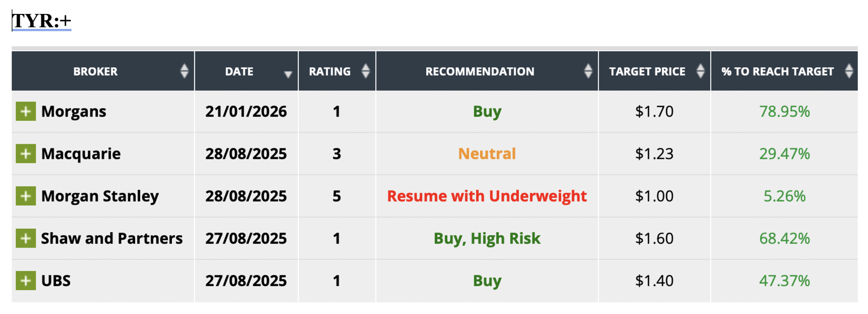The image size is (868, 314).
Task: Click the Neutral recommendation for Macquarie
Action: tap(487, 154)
